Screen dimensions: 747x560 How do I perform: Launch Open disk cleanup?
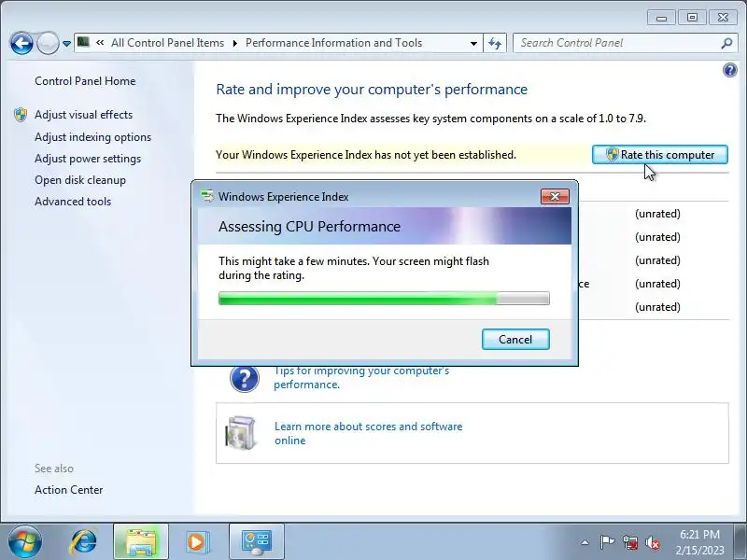[x=80, y=180]
